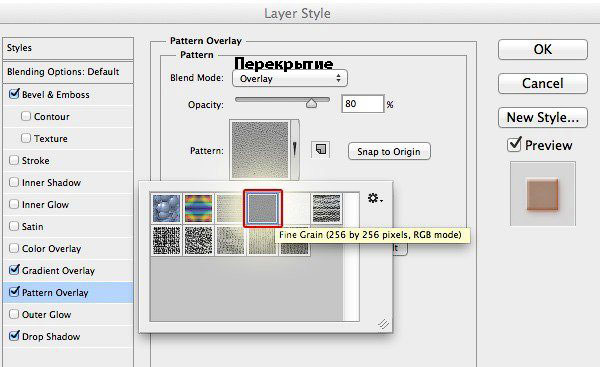Image resolution: width=600 pixels, height=367 pixels.
Task: Pick the highlighted Fine Grain pattern
Action: 262,208
